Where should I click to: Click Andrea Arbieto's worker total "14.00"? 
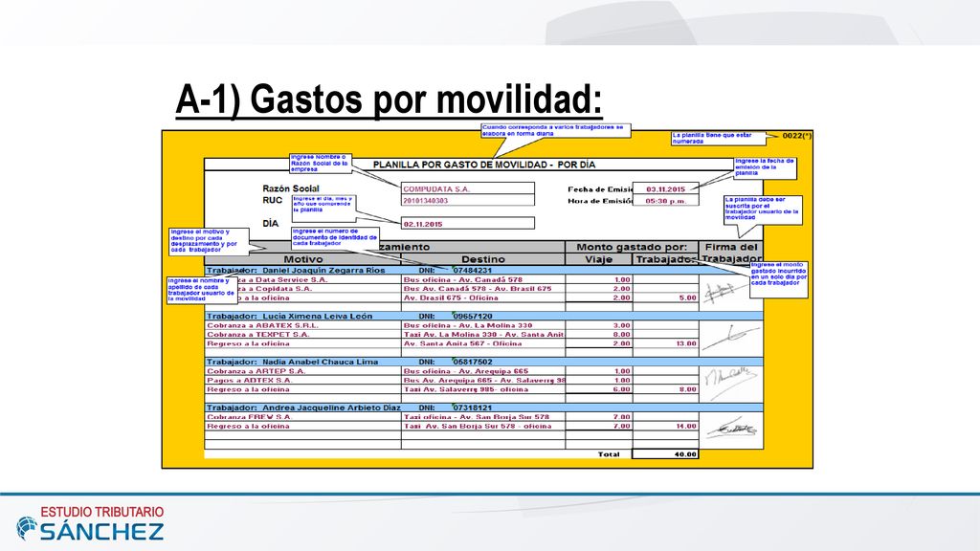tap(686, 426)
